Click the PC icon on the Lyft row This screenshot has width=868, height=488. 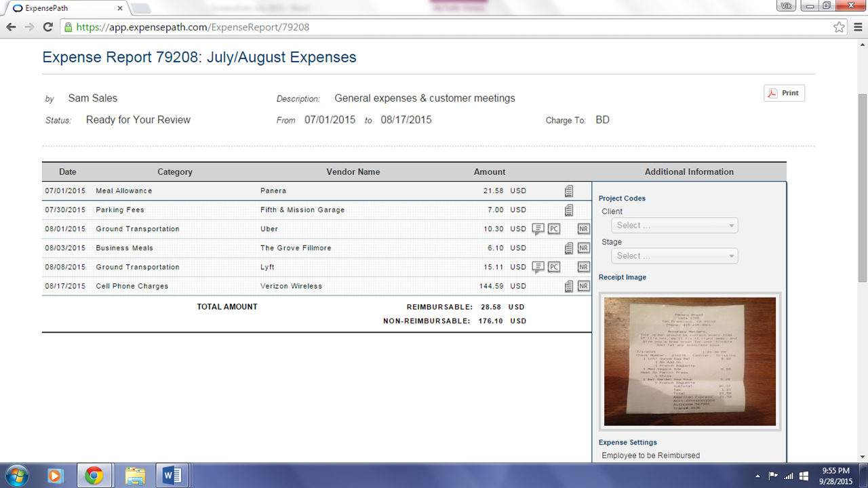[x=554, y=267]
